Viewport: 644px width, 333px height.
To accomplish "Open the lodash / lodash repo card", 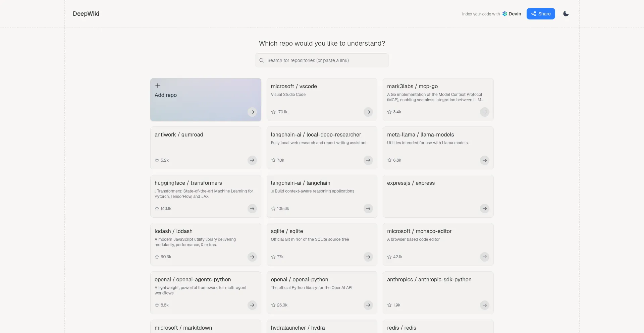I will click(x=206, y=244).
